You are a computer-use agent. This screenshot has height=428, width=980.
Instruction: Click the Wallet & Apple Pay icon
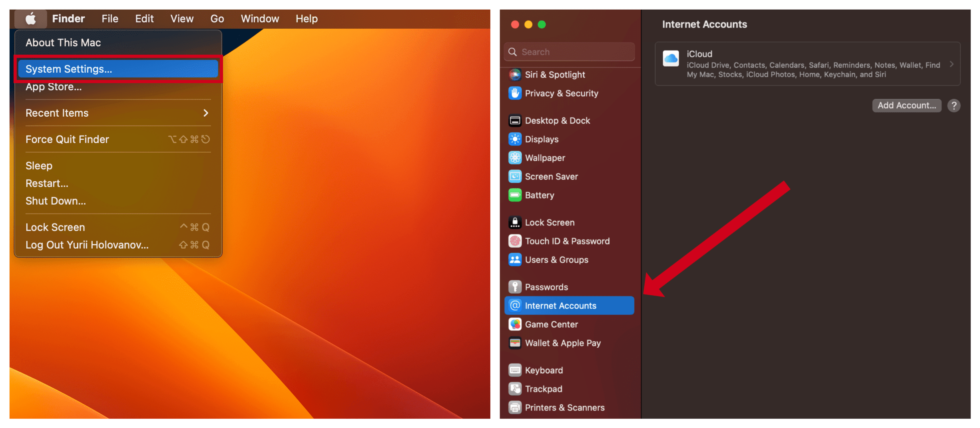pyautogui.click(x=515, y=343)
